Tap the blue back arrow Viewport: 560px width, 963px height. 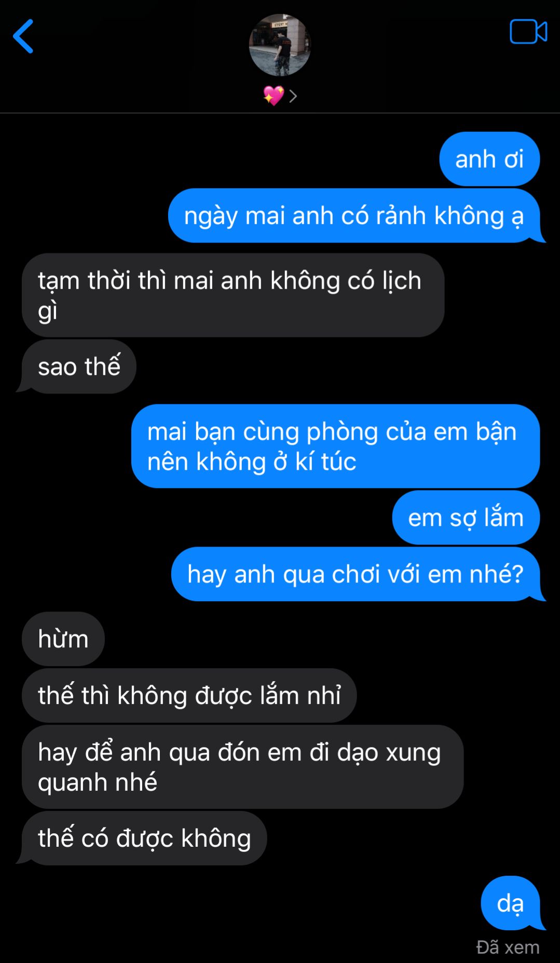pyautogui.click(x=23, y=36)
